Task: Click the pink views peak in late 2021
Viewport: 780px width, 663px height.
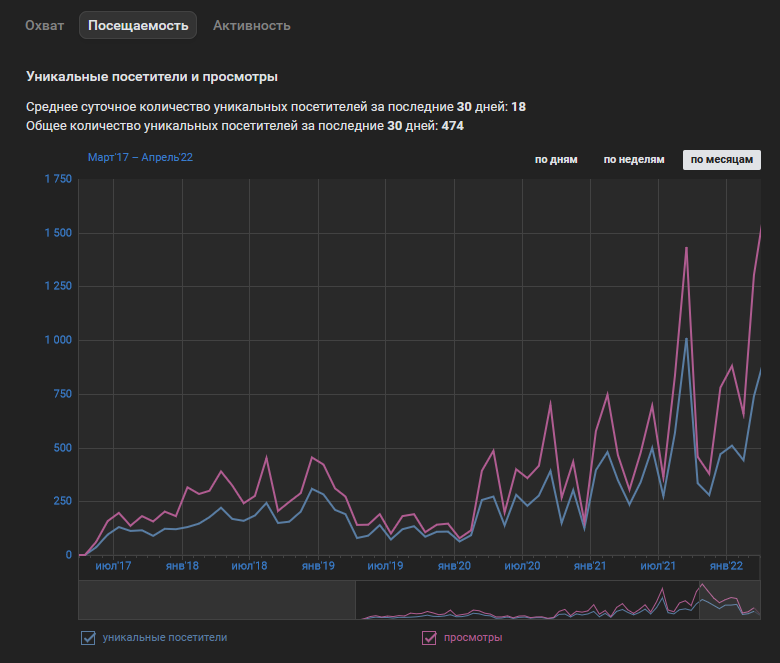Action: tap(686, 247)
